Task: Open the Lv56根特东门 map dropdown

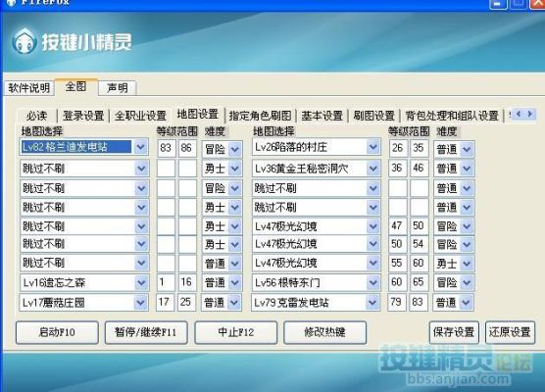Action: tap(372, 282)
